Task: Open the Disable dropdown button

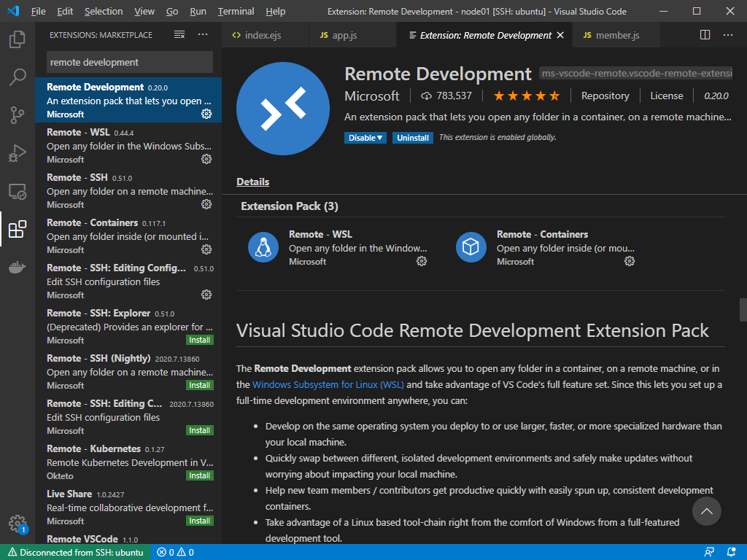Action: pos(365,138)
